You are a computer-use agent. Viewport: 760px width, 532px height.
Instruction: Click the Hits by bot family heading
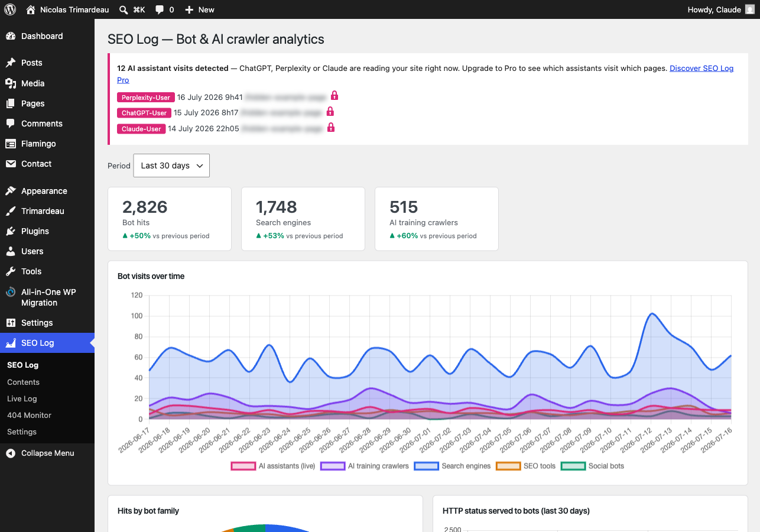click(x=148, y=511)
